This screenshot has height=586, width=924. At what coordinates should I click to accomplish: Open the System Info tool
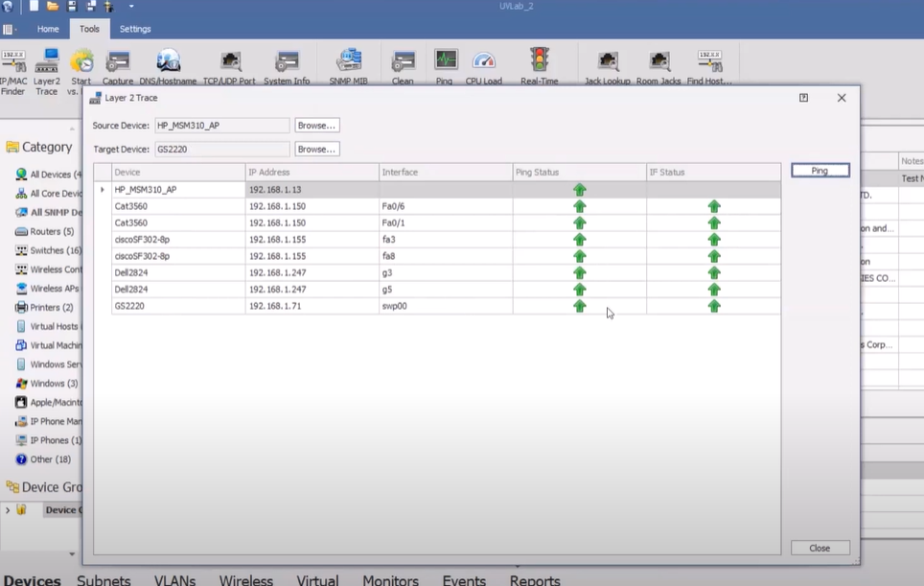coord(287,68)
